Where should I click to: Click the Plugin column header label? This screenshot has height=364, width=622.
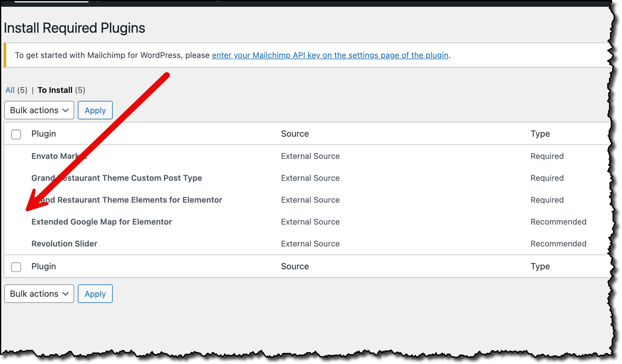click(44, 134)
